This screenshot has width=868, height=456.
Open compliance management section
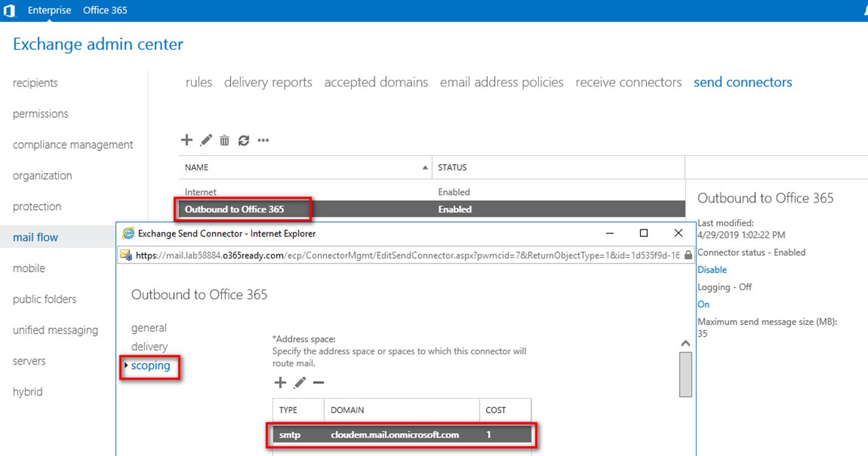tap(73, 145)
